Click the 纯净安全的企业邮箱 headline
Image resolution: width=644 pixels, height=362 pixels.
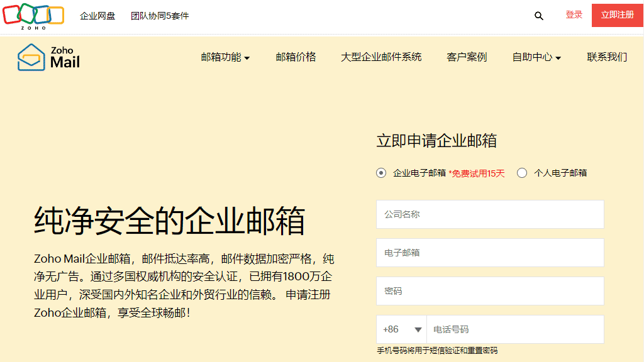click(x=170, y=221)
